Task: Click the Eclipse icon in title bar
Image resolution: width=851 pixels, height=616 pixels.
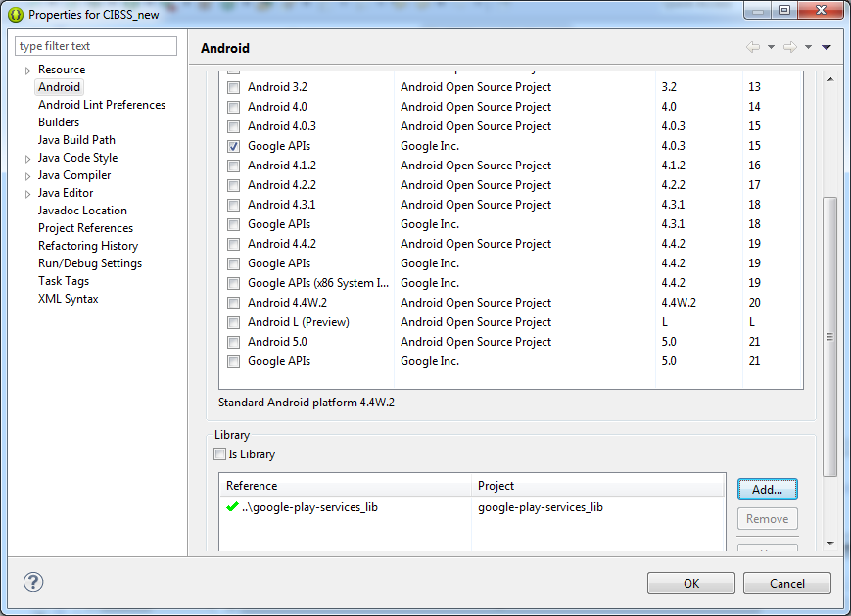Action: tap(16, 15)
